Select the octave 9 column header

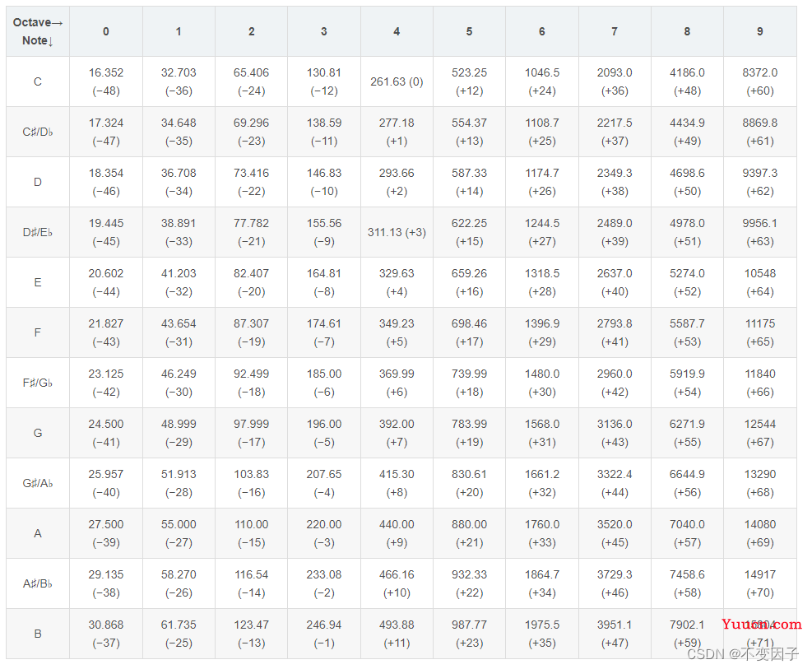pyautogui.click(x=759, y=31)
